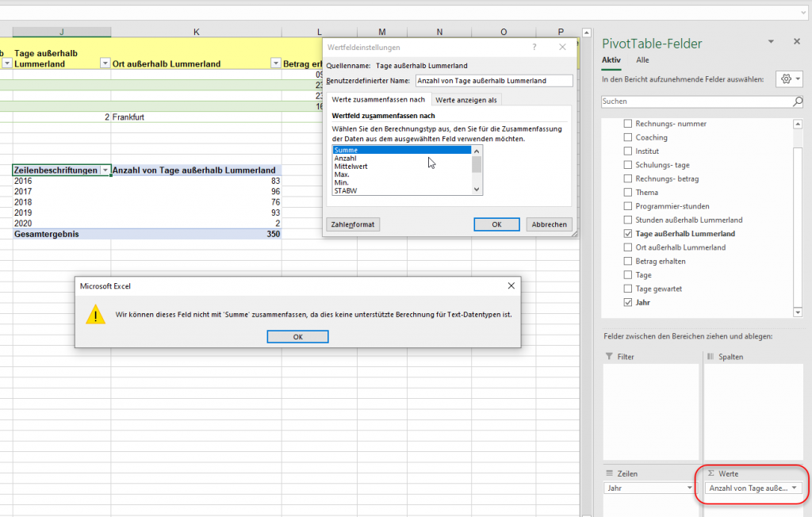Screen dimensions: 812x517
Task: Select Max. in calculation type list
Action: [x=402, y=174]
